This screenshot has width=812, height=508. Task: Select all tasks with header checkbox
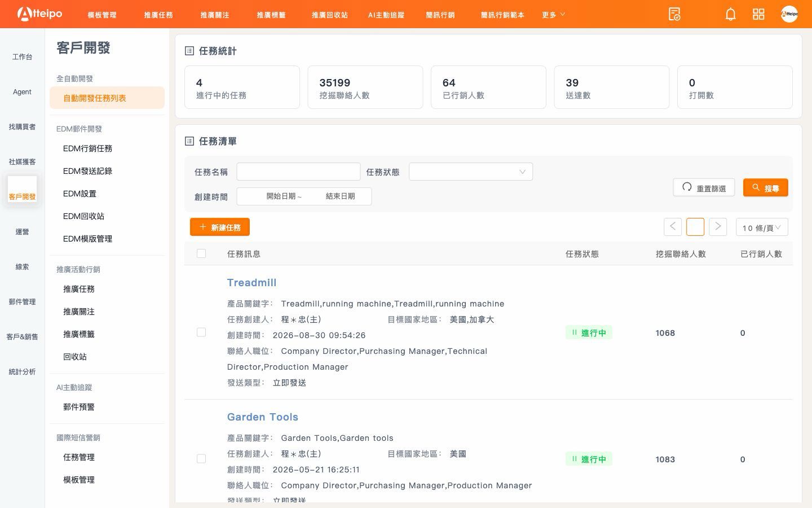click(x=201, y=253)
